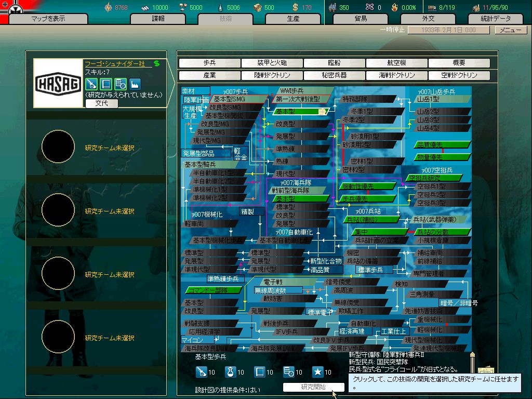The width and height of the screenshot is (532, 399).
Task: Click the HASAG research team logo
Action: (x=57, y=83)
